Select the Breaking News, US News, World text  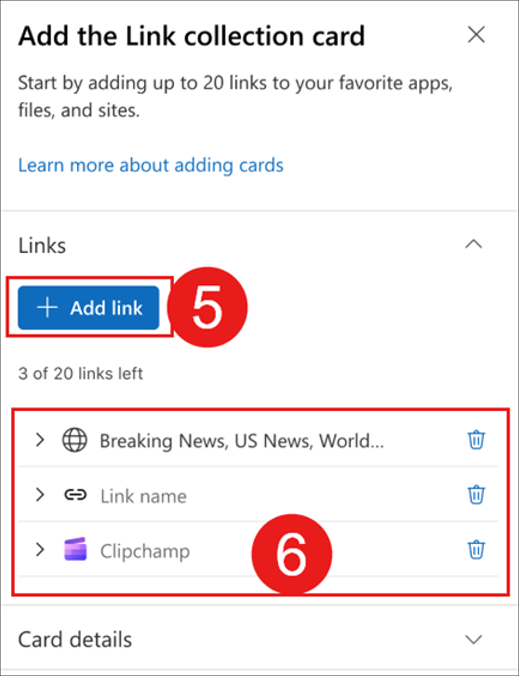point(242,441)
